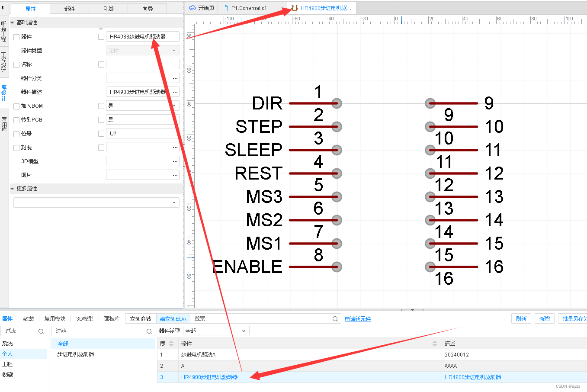Image resolution: width=587 pixels, height=392 pixels.
Task: Open the empty dropdown under 更多属性
Action: 96,202
